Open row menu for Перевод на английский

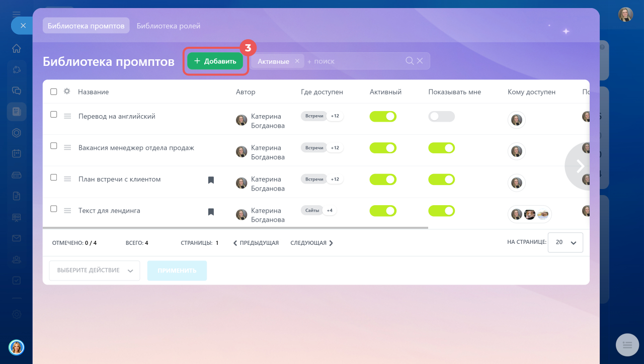67,116
